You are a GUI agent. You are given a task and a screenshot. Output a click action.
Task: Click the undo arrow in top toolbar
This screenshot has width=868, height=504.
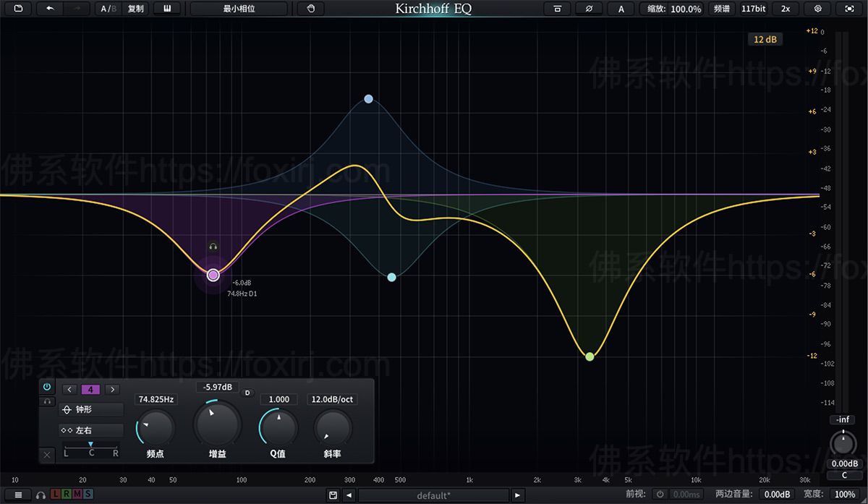point(50,9)
